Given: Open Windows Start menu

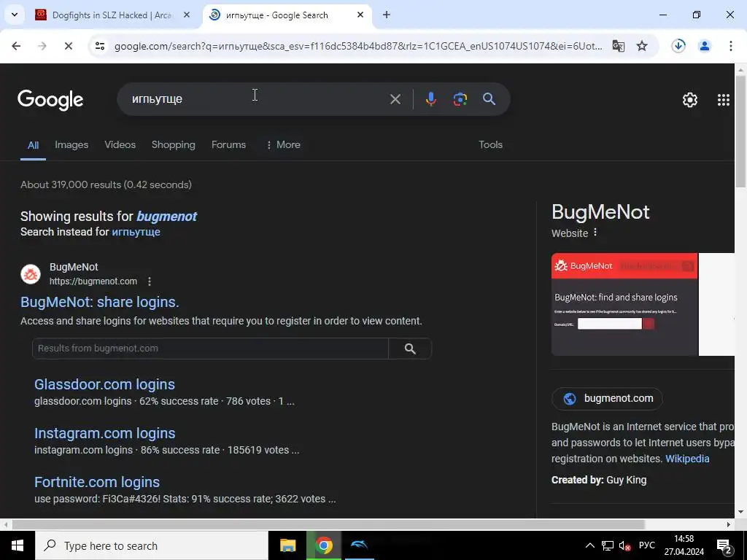Looking at the screenshot, I should [18, 545].
